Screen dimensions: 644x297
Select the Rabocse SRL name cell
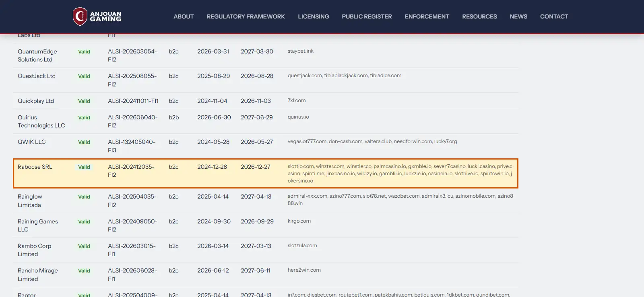tap(35, 167)
